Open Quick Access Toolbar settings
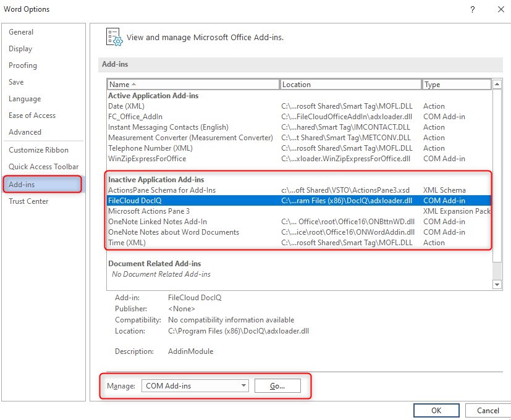 [43, 167]
